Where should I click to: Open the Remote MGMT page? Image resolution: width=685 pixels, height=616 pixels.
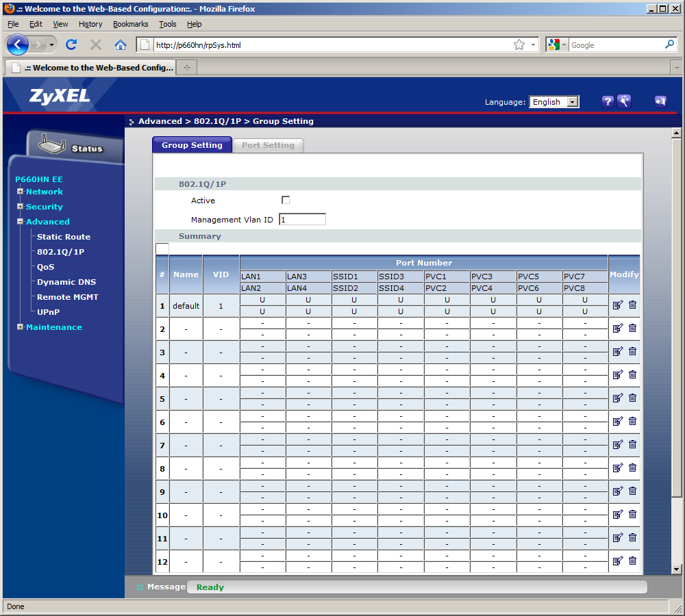coord(68,297)
